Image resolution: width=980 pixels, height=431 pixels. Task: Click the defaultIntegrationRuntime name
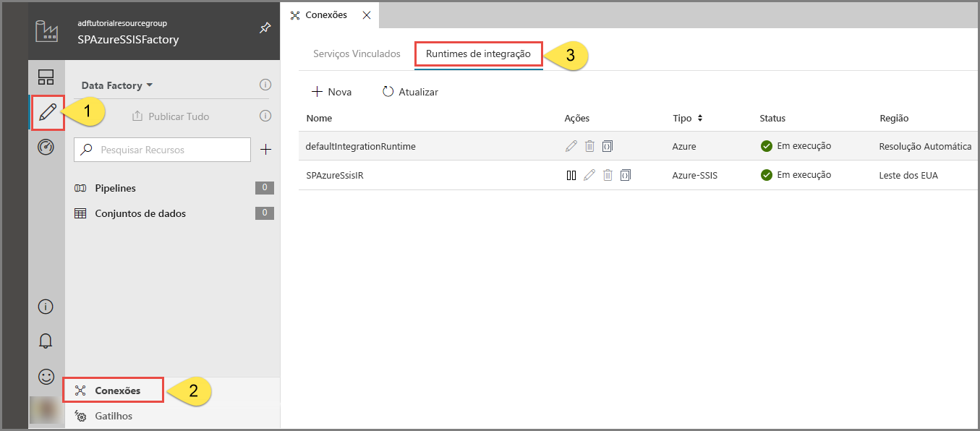tap(360, 146)
